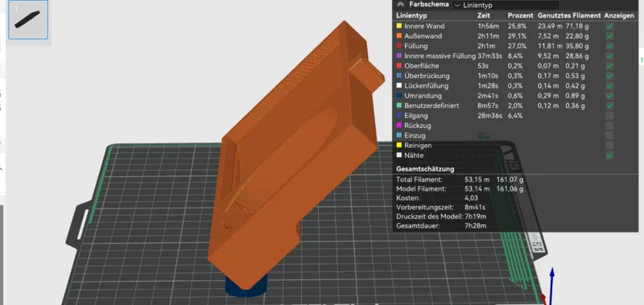This screenshot has width=644, height=305.
Task: Select the Überbrückung row label
Action: (427, 76)
